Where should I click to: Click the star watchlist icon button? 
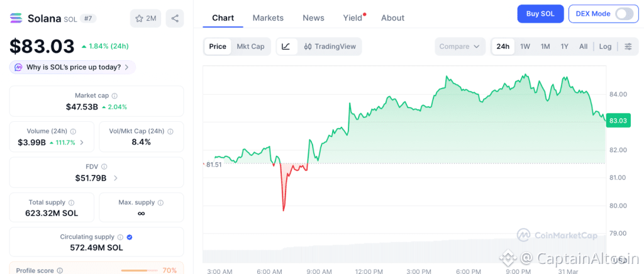click(x=145, y=18)
